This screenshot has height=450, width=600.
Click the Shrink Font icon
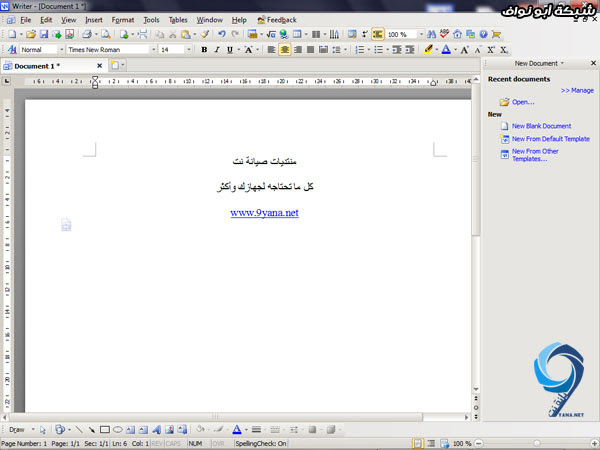click(x=478, y=50)
